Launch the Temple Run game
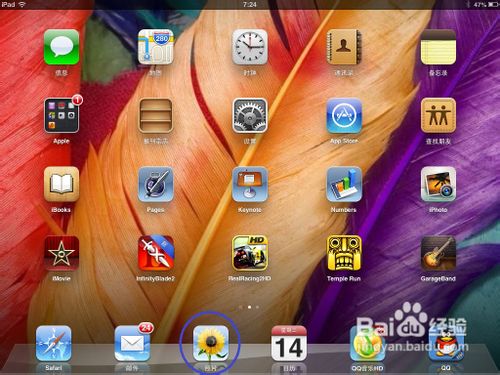Image resolution: width=500 pixels, height=375 pixels. click(344, 253)
